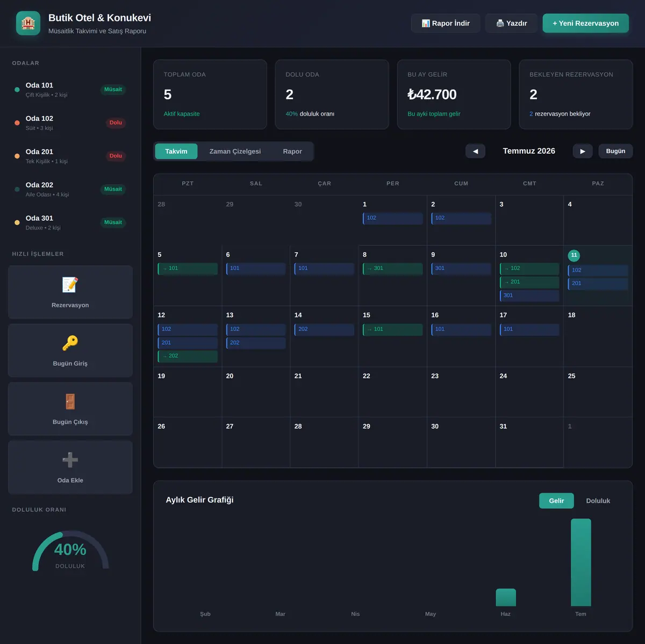Image resolution: width=645 pixels, height=644 pixels.
Task: Click the Dolu badge on Oda 102
Action: coord(116,123)
